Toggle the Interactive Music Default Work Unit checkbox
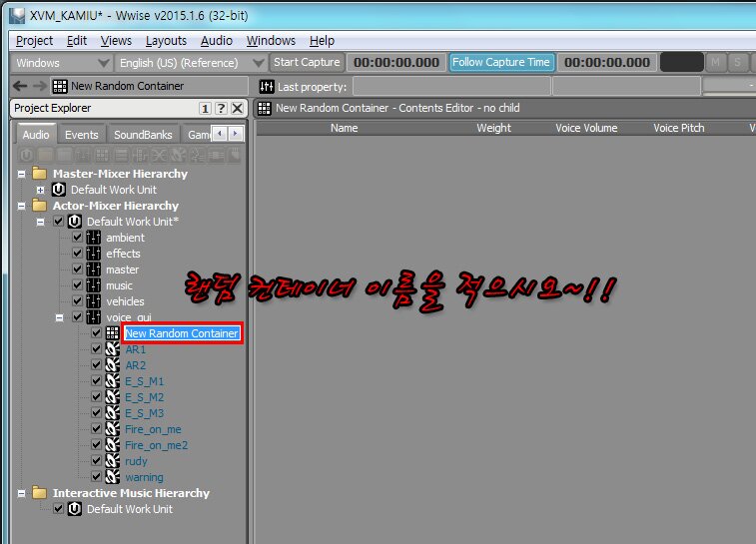 tap(58, 508)
